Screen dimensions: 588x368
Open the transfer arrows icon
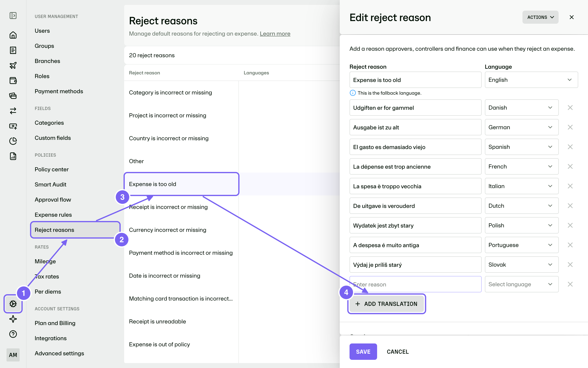pyautogui.click(x=13, y=111)
